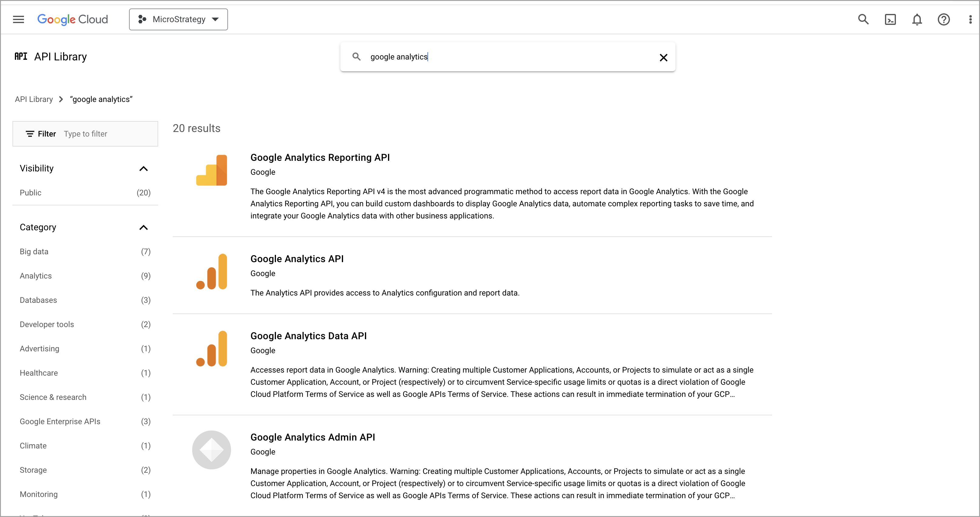Select the Developer tools category filter
Screen dimensions: 980x517
click(47, 324)
